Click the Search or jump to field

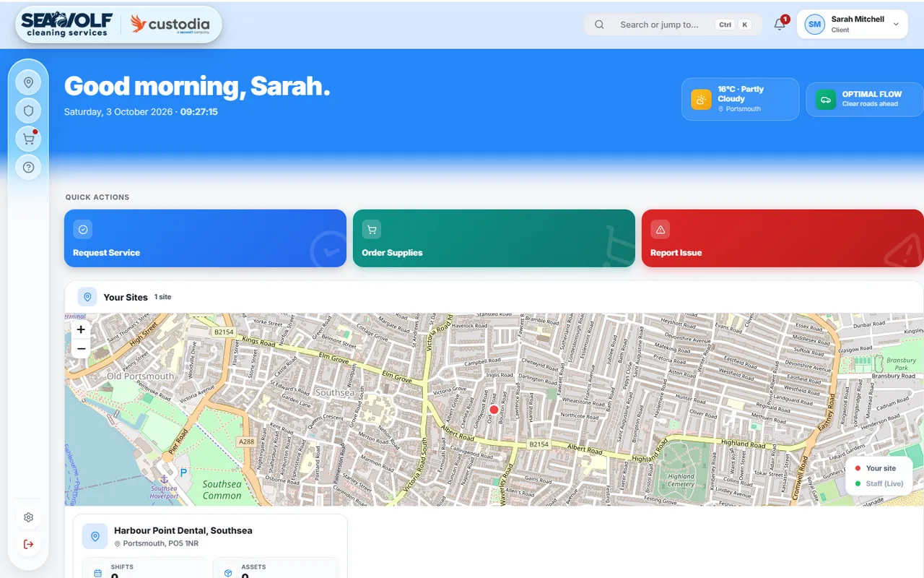[673, 25]
